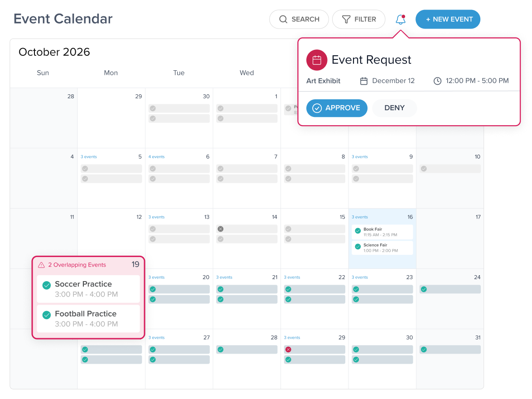Screen dimensions: 532x399
Task: Toggle the Football Practice green checkmark
Action: [x=47, y=315]
